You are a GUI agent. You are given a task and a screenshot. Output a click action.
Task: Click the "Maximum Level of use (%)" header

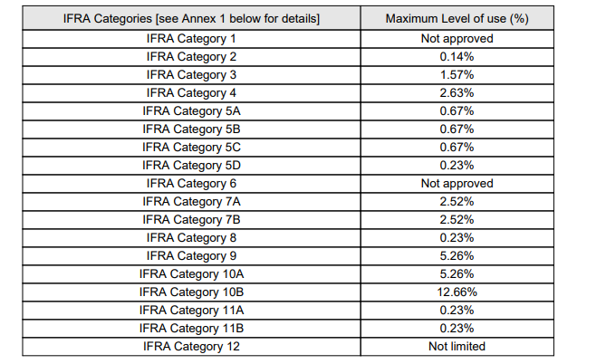457,18
